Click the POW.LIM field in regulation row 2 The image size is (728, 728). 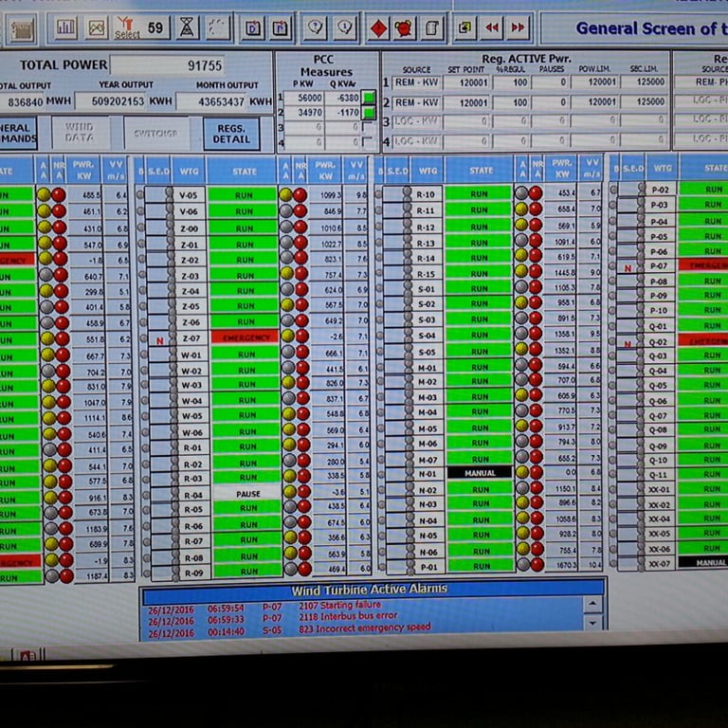[x=593, y=102]
